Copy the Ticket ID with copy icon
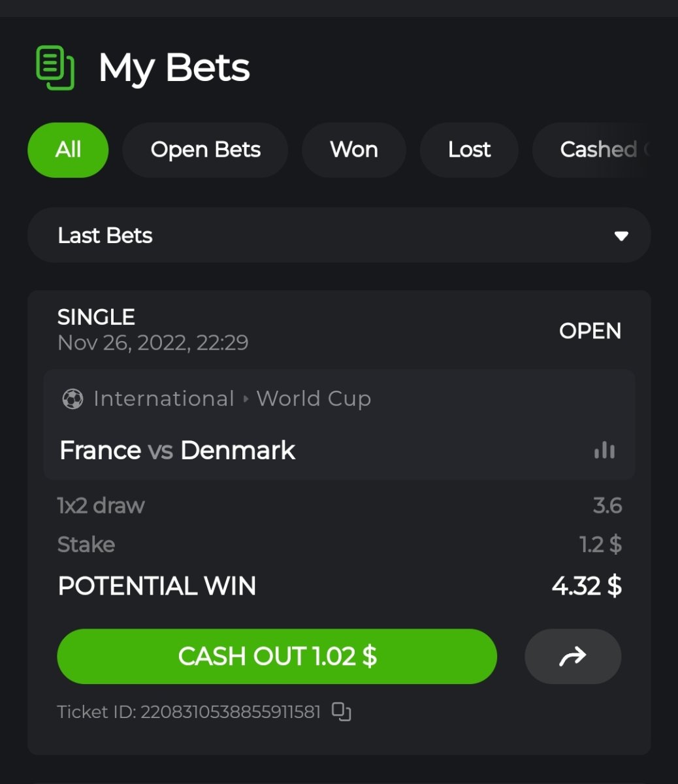 coord(341,711)
